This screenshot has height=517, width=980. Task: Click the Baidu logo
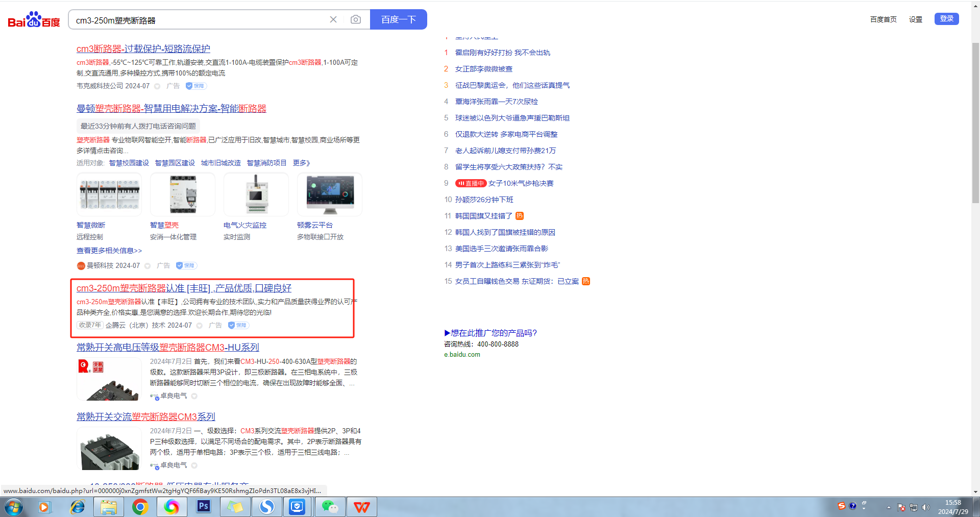[x=34, y=20]
